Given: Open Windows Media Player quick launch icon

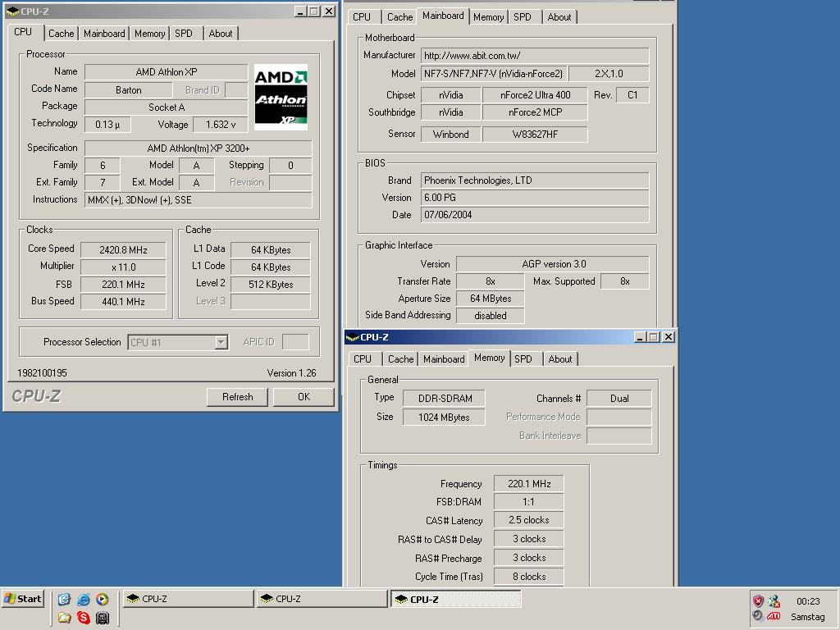Looking at the screenshot, I should pos(103,599).
